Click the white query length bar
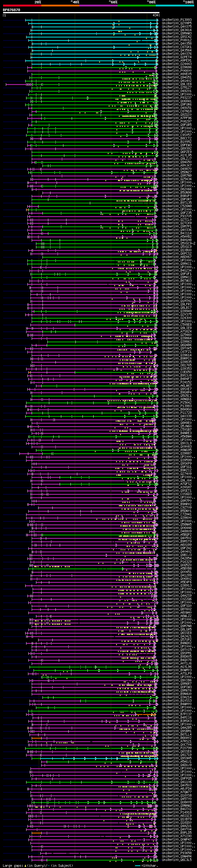The width and height of the screenshot is (197, 868). click(81, 13)
